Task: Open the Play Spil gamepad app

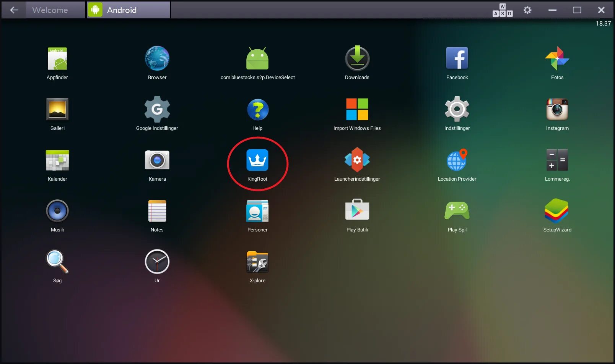Action: pos(457,211)
